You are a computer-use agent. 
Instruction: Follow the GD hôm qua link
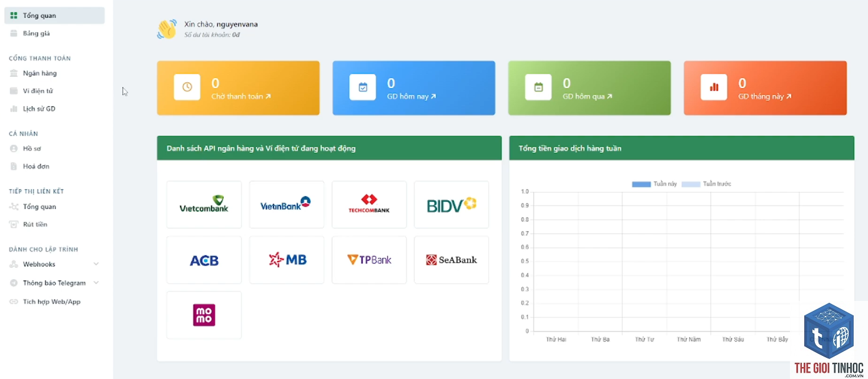tap(588, 97)
